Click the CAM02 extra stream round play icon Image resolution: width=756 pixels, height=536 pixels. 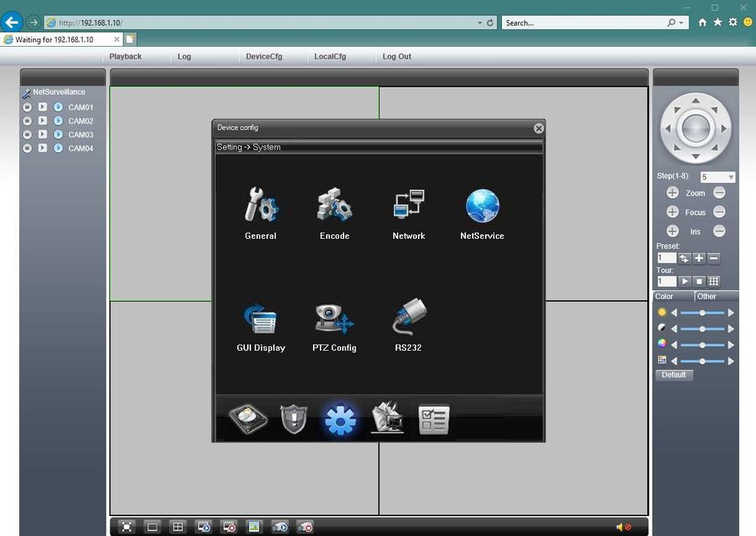click(58, 121)
